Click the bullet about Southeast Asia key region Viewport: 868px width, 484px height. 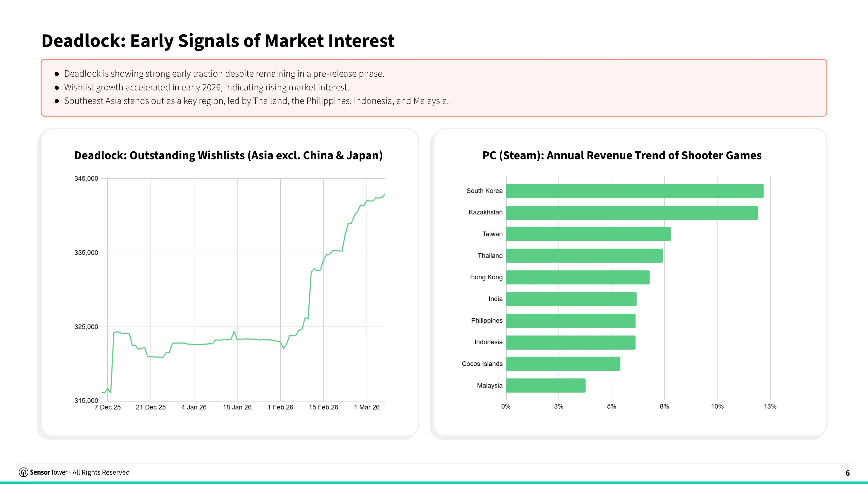point(256,101)
